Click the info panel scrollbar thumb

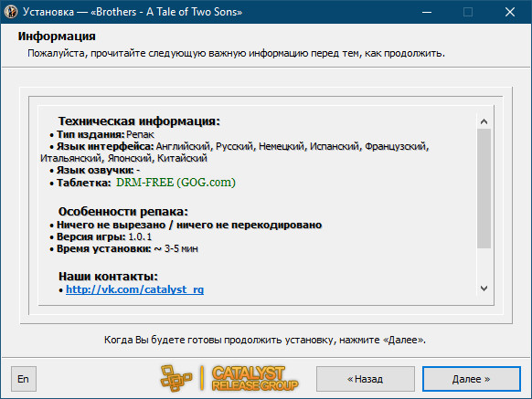pyautogui.click(x=484, y=188)
